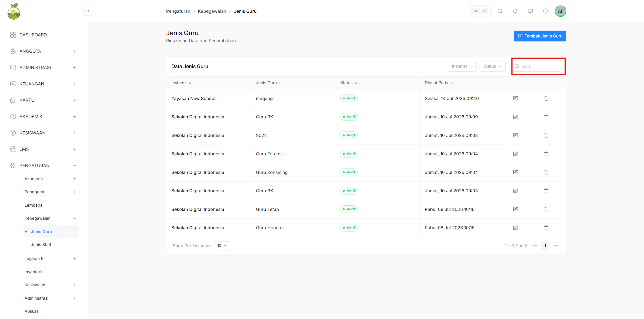This screenshot has width=644, height=319.
Task: Expand the KARTU menu
Action: pos(74,100)
